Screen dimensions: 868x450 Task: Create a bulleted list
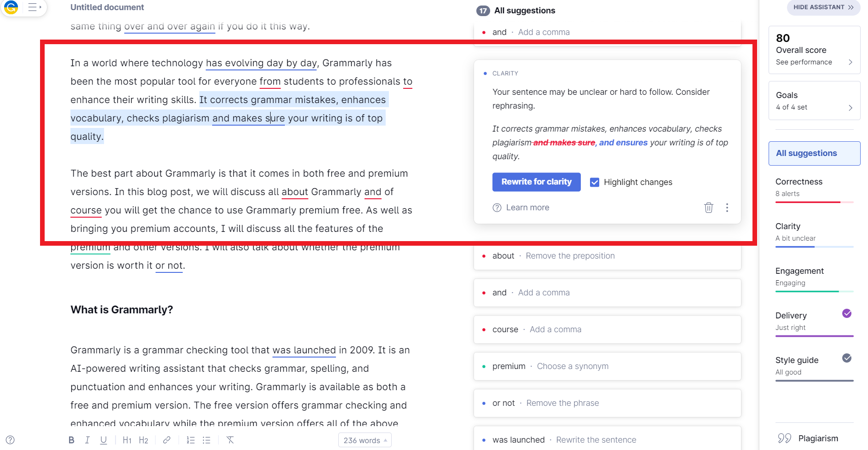[x=206, y=440]
